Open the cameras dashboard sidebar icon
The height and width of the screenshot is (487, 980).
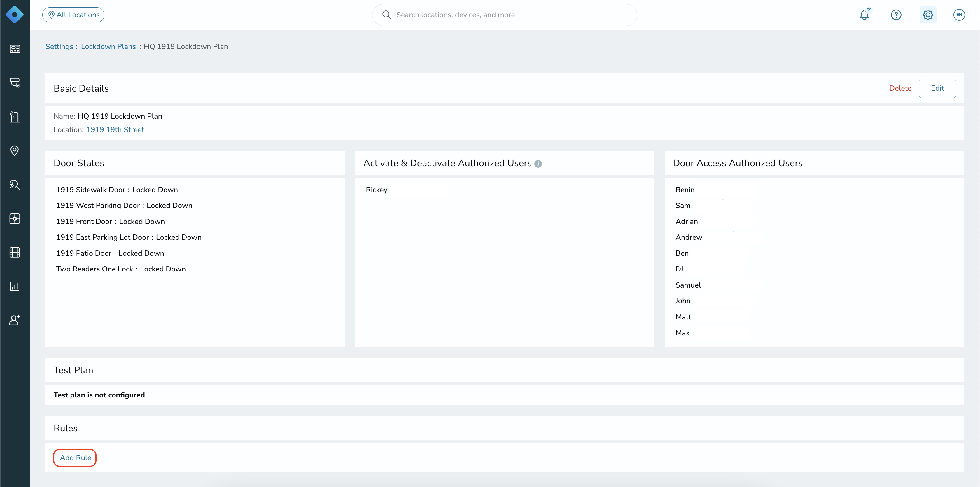click(15, 49)
